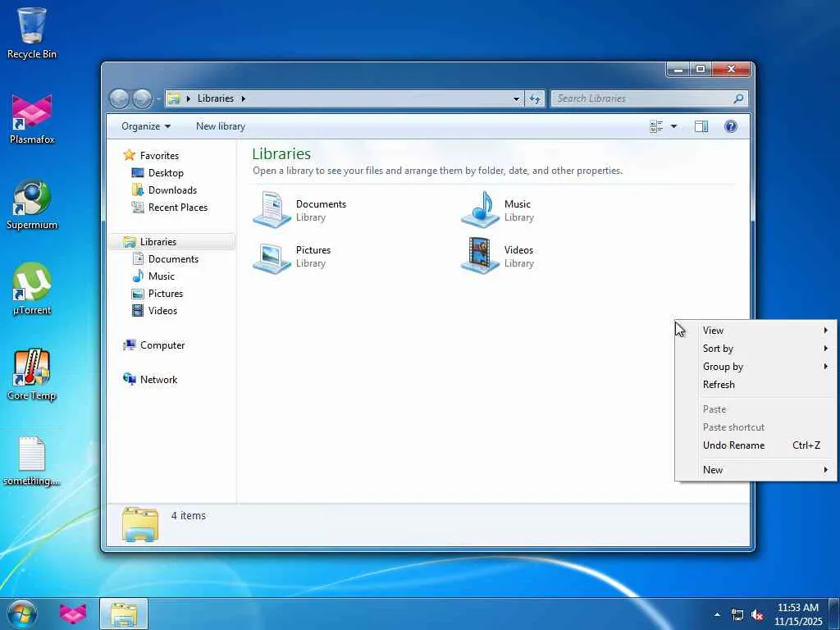Open the view options dropdown arrow

pyautogui.click(x=673, y=126)
